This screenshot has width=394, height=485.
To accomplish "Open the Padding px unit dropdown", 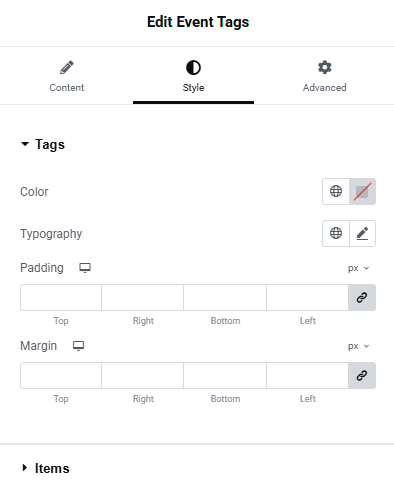I will 359,268.
